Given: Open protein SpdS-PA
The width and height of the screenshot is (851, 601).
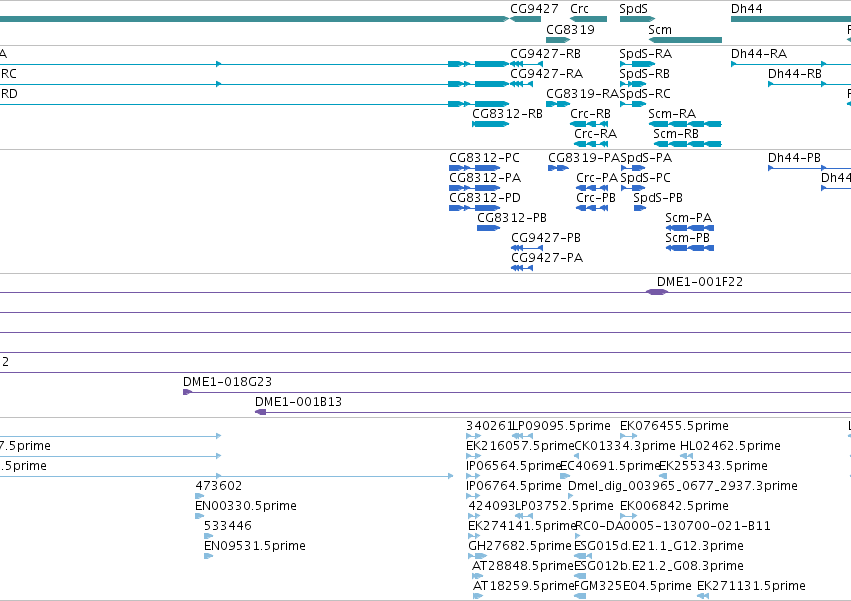Looking at the screenshot, I should tap(646, 158).
